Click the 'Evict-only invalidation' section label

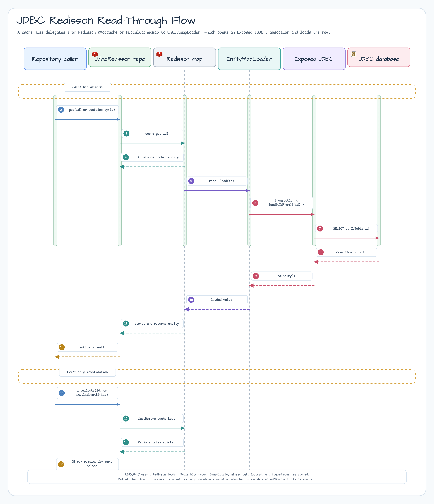(x=87, y=372)
